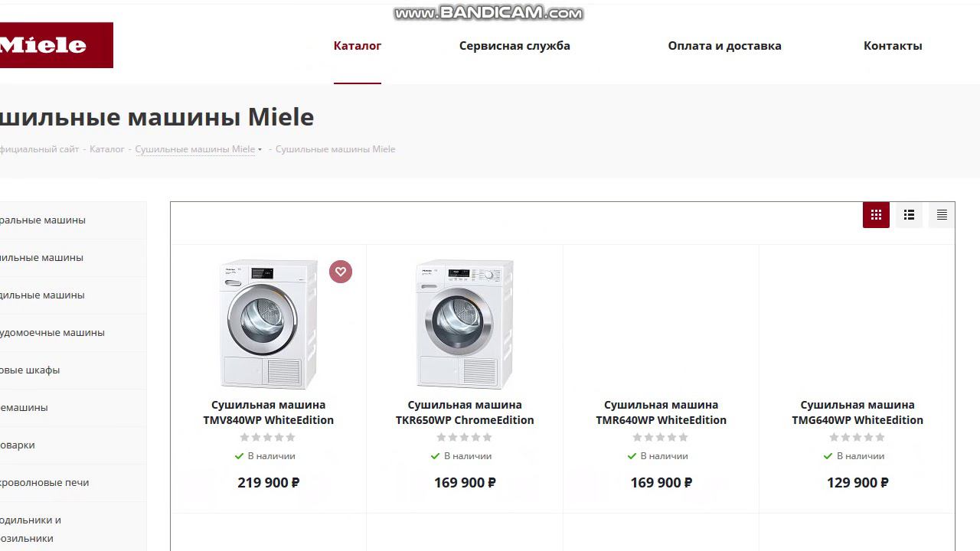Open the Каталог menu
This screenshot has height=551, width=980.
(x=358, y=46)
